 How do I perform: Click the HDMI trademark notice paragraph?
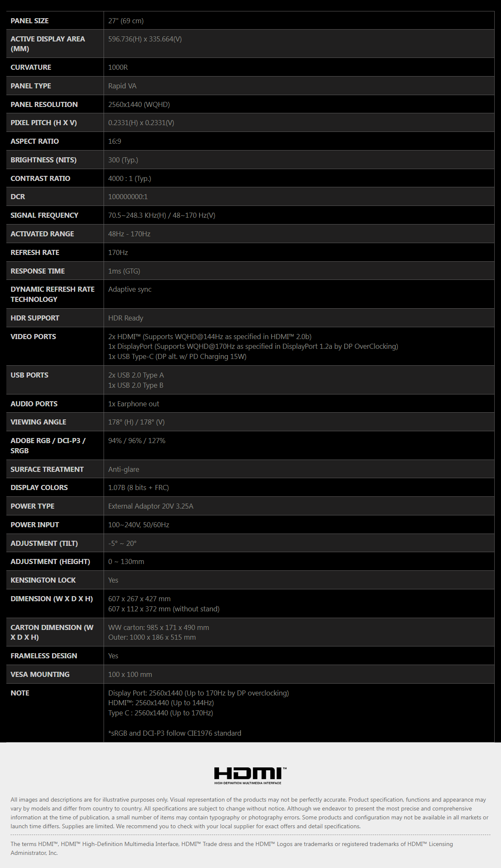tap(232, 848)
